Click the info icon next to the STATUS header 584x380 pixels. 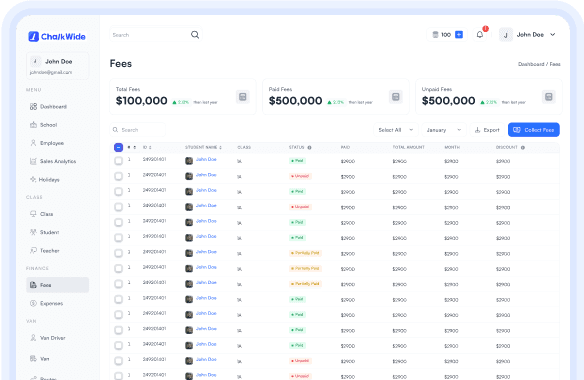309,148
